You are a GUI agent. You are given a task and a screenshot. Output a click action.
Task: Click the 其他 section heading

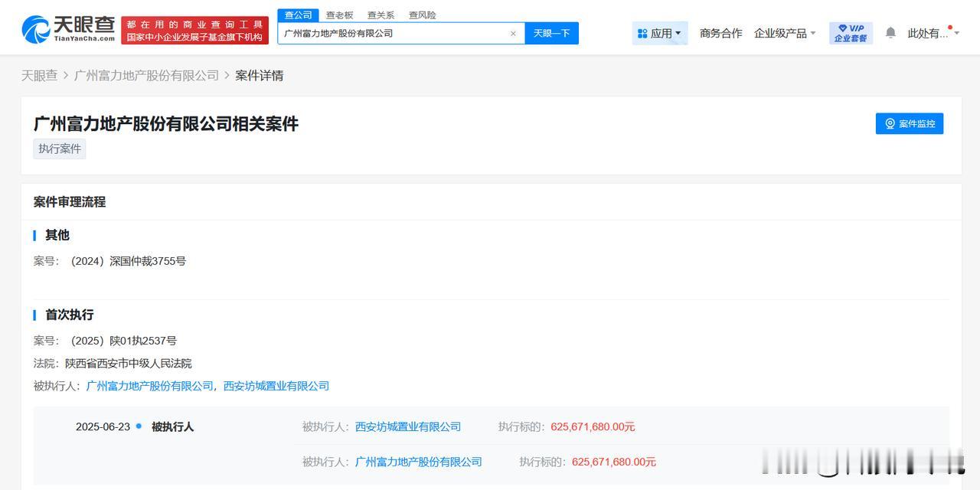[57, 235]
